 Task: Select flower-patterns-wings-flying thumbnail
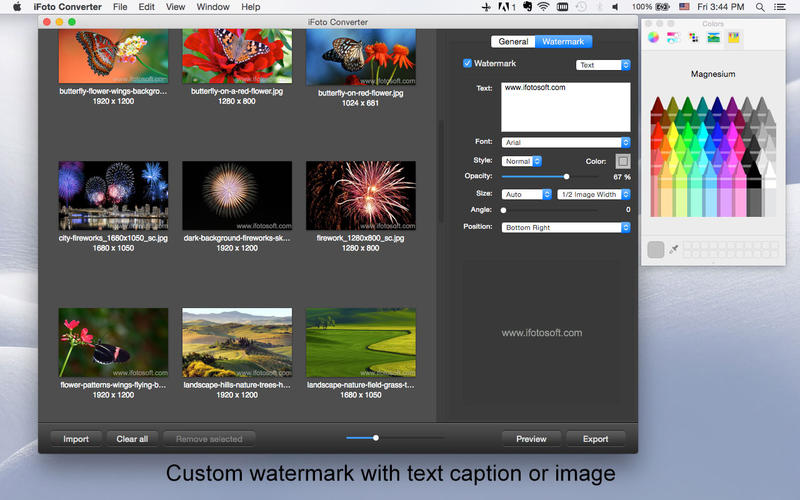[113, 343]
